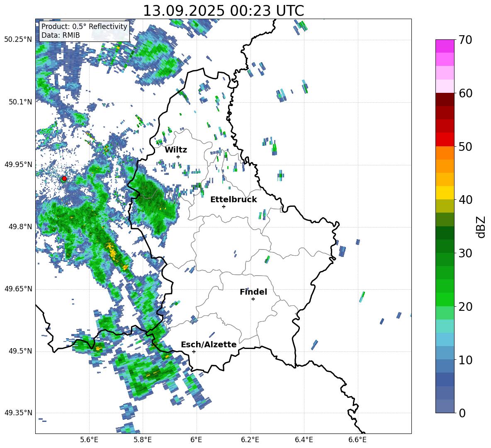Click the 60 tick on the colorbar
Screen dimensions: 491x448
click(465, 93)
